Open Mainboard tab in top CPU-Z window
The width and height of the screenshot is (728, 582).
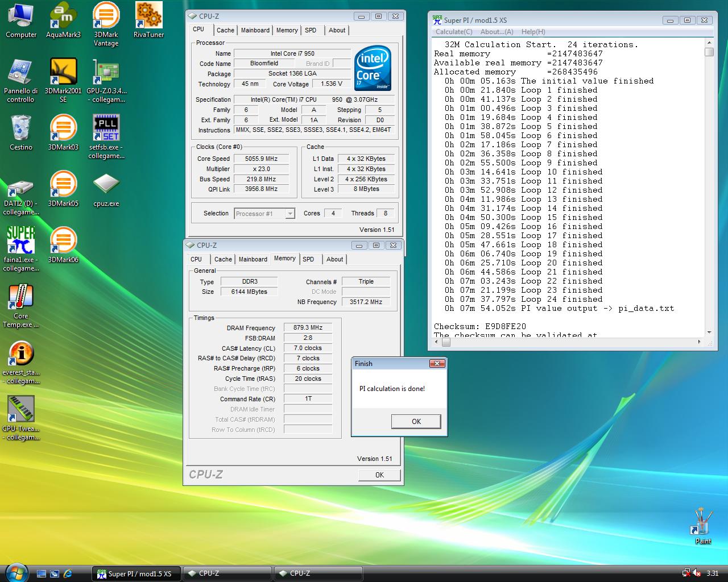click(255, 30)
